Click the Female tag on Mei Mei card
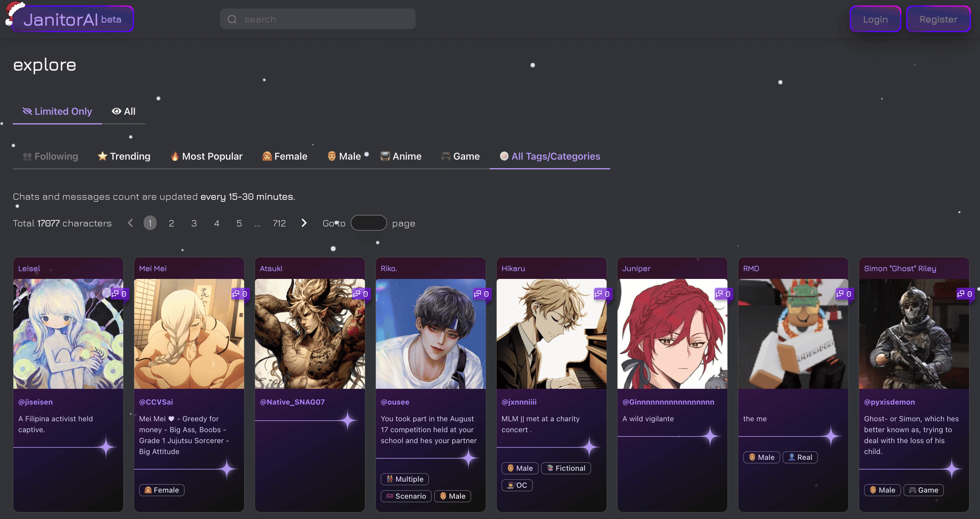 click(162, 490)
